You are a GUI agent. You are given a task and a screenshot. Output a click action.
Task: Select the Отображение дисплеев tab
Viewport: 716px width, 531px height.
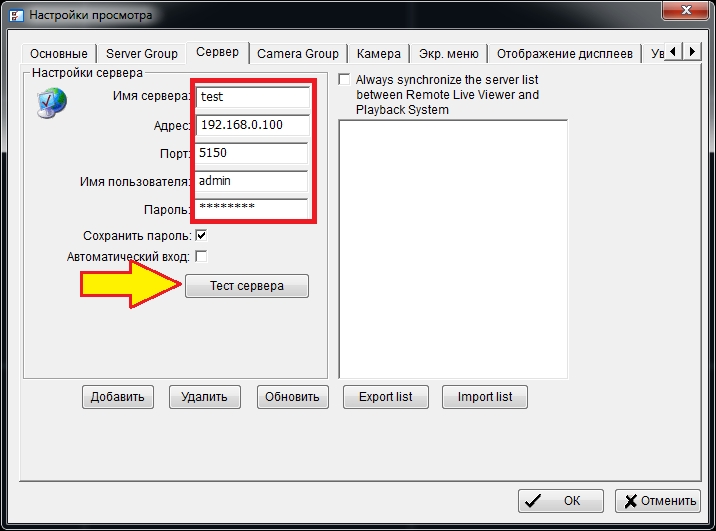pyautogui.click(x=564, y=54)
